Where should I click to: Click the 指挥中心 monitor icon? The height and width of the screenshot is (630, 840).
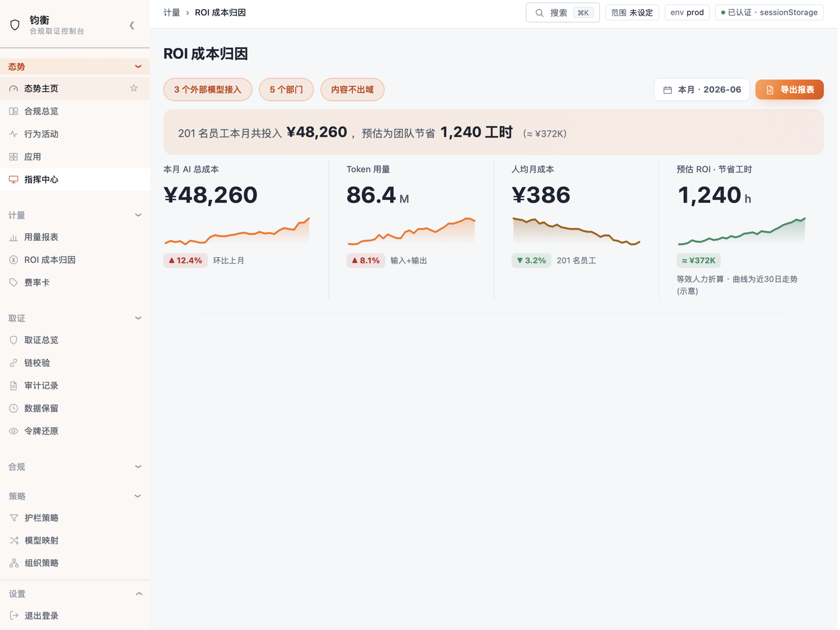[x=14, y=179]
